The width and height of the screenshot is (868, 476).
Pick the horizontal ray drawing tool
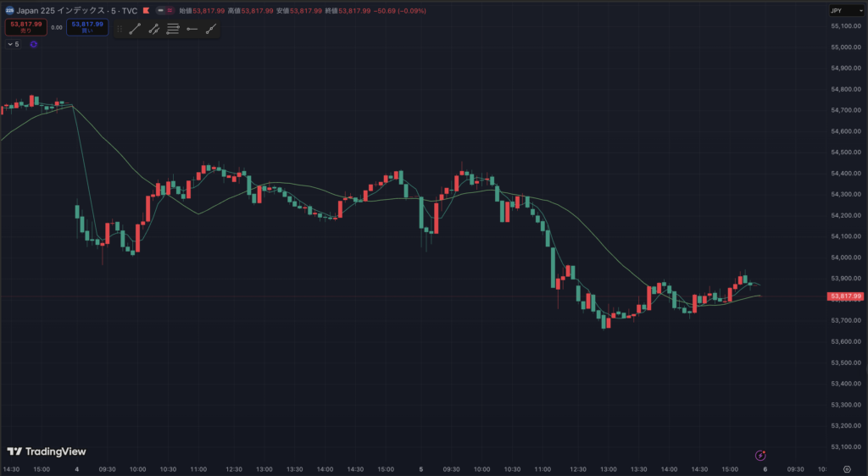[192, 29]
